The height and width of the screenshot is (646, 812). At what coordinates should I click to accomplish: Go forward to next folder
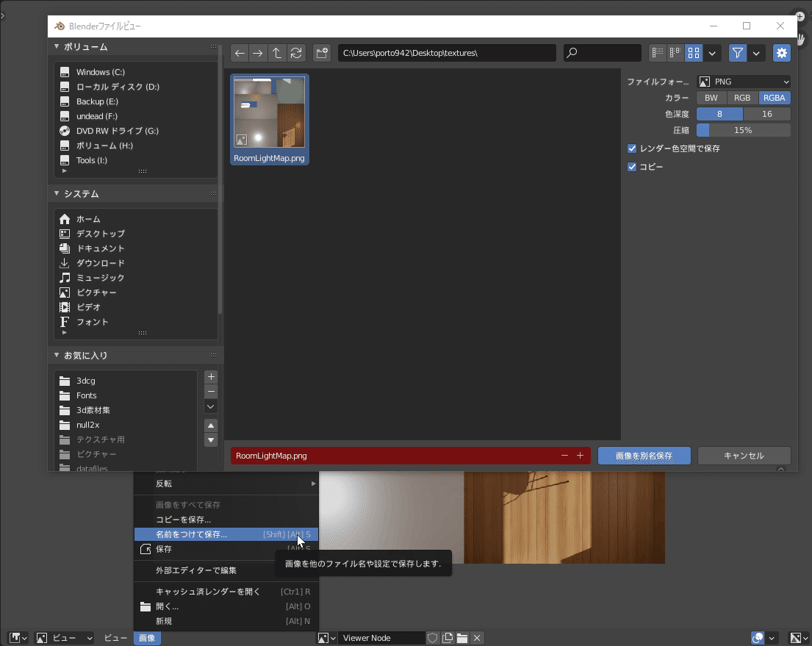(x=257, y=53)
